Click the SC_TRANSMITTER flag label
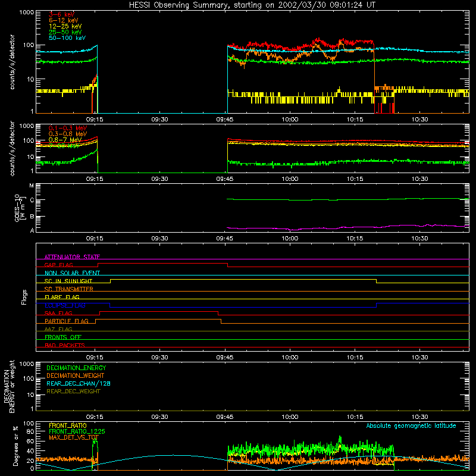Image resolution: width=476 pixels, height=476 pixels. point(69,289)
